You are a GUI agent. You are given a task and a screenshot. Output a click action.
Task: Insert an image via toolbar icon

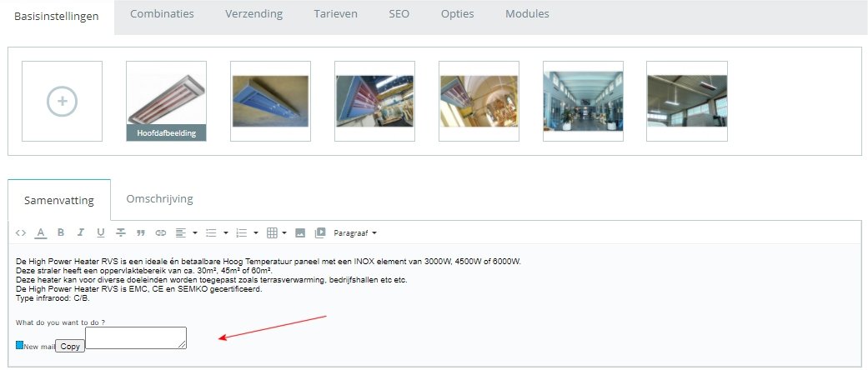pyautogui.click(x=300, y=232)
